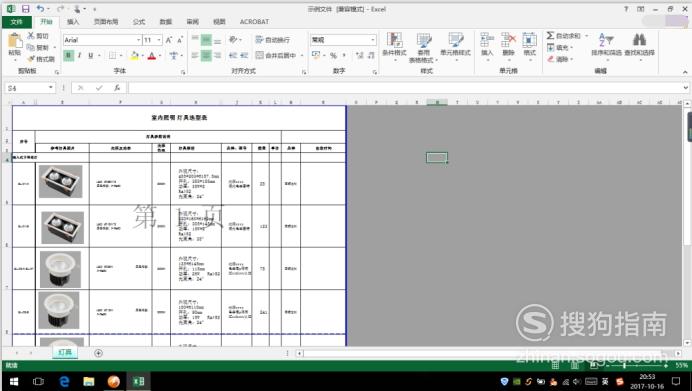Viewport: 692px width, 391px height.
Task: Apply fill color bucket
Action: [135, 56]
